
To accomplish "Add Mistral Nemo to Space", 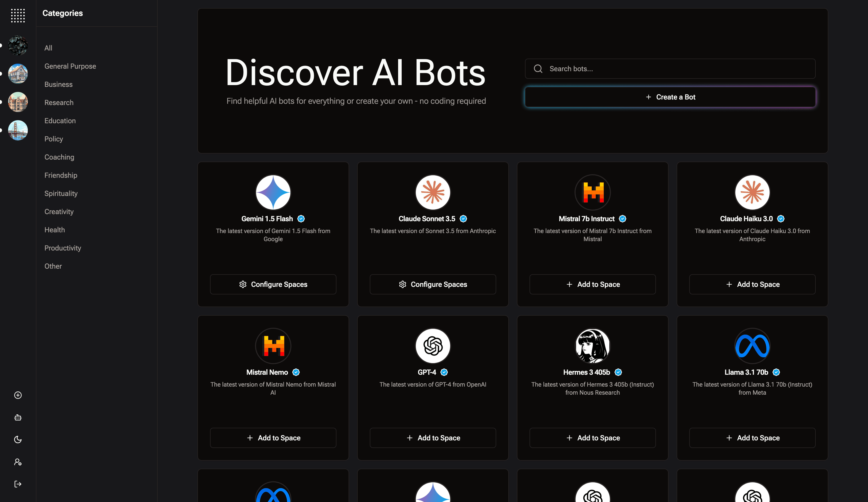I will click(273, 438).
